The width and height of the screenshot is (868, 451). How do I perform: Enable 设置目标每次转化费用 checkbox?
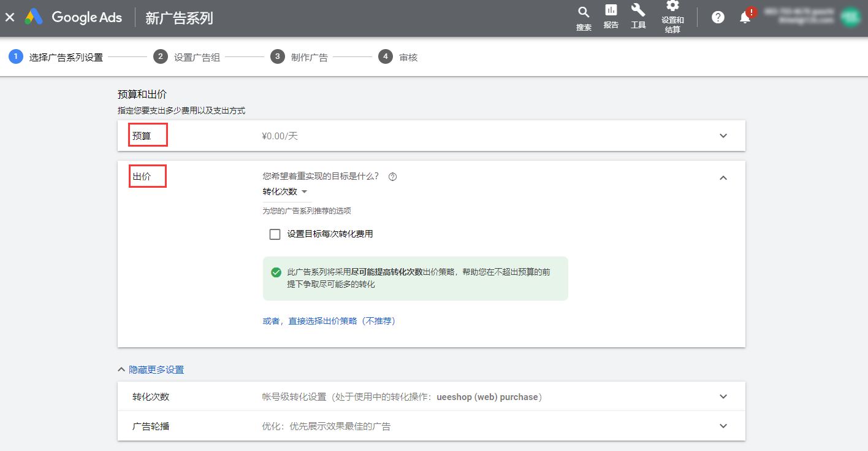(275, 234)
